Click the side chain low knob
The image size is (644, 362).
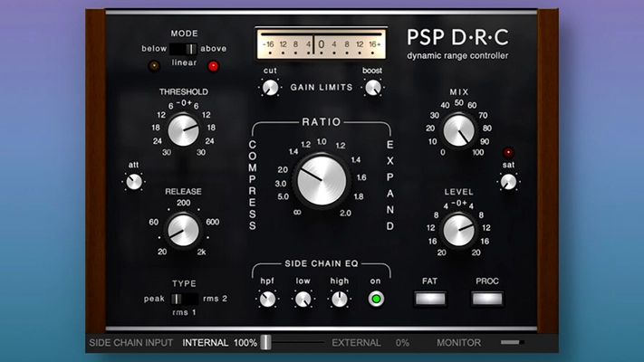(303, 299)
